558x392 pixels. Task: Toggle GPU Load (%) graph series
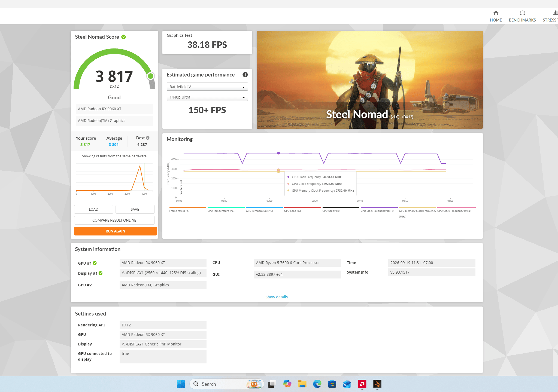pos(302,209)
